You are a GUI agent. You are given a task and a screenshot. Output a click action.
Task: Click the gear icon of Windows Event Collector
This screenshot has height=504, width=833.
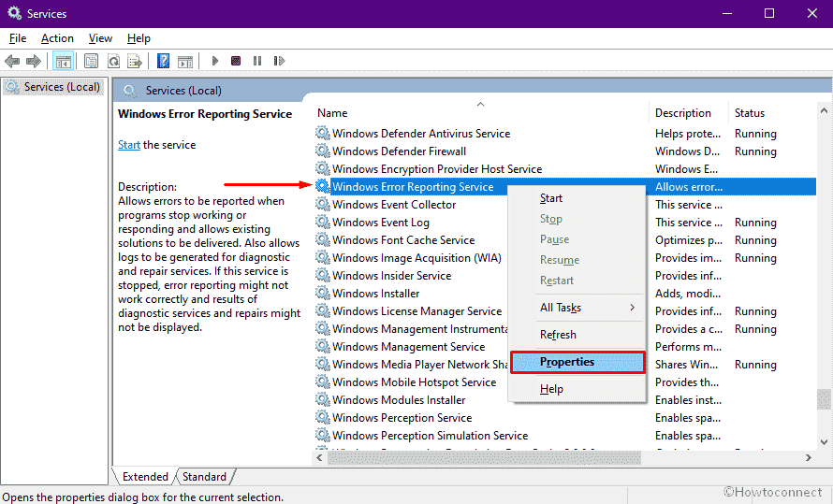(322, 204)
